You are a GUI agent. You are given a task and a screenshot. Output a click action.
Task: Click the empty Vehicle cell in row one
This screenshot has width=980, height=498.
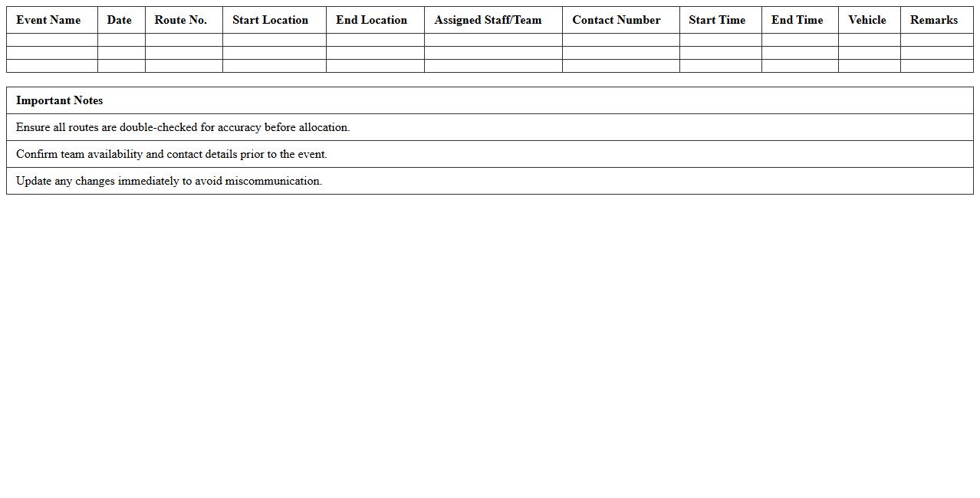click(869, 40)
